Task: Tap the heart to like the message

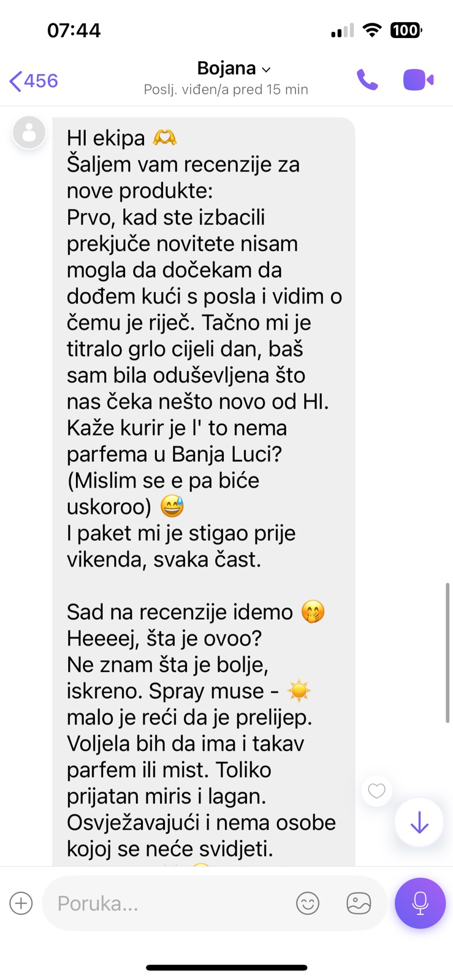Action: pos(376,791)
